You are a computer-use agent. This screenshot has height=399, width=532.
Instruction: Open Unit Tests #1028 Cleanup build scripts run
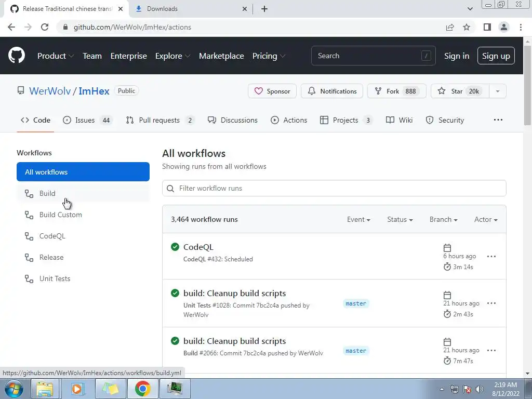click(234, 293)
